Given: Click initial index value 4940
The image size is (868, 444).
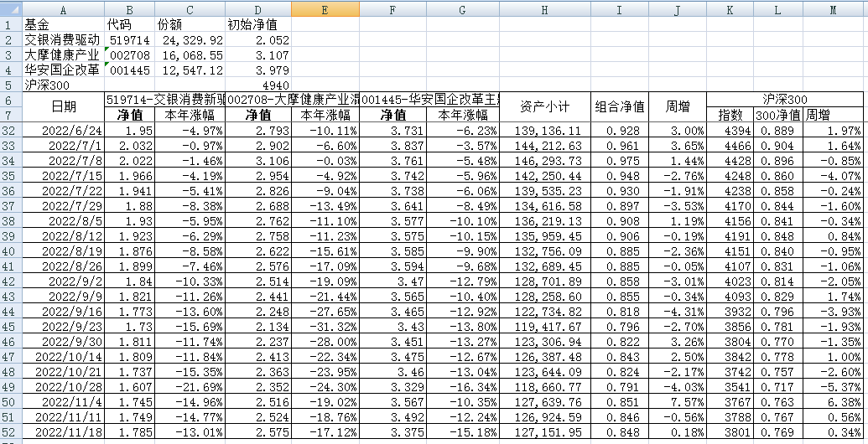Looking at the screenshot, I should coord(258,85).
